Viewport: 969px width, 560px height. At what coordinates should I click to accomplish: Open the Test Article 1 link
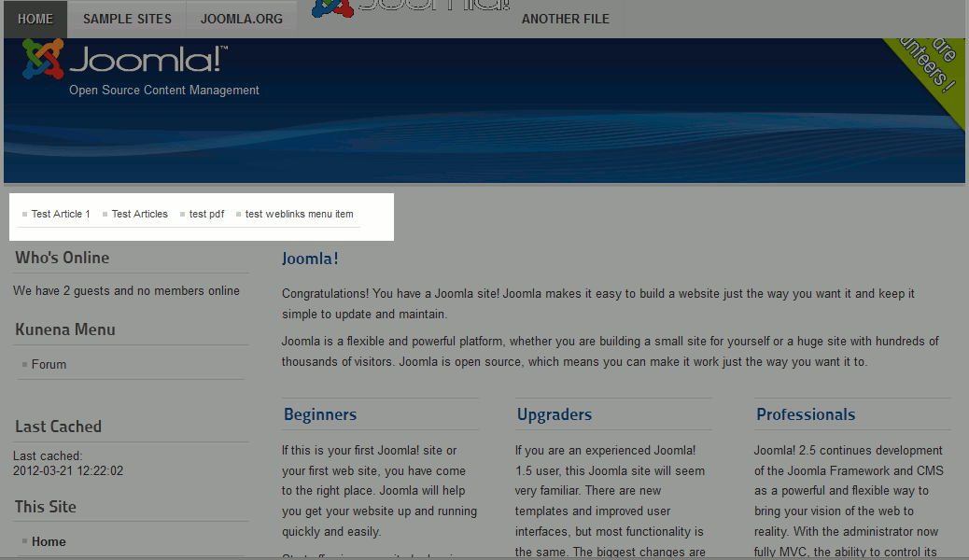coord(61,214)
